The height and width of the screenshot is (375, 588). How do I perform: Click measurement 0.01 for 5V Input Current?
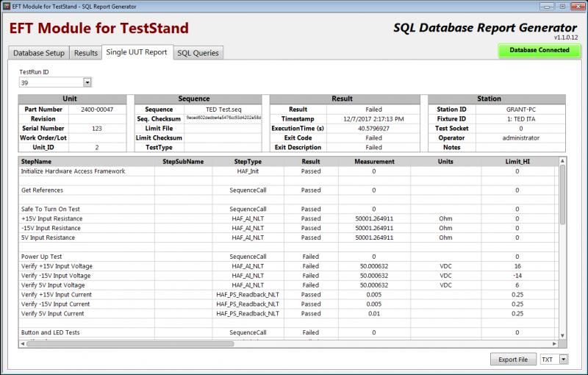pos(374,313)
